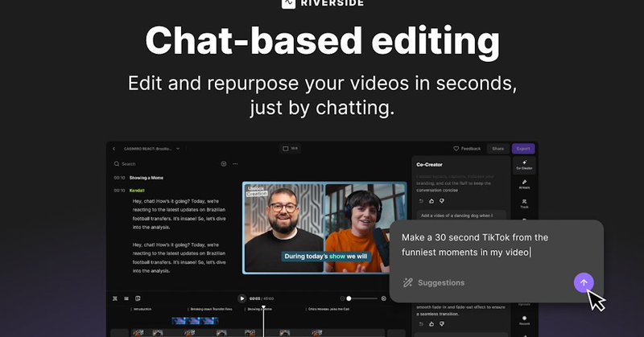Click thumbs-down under 'seamless transition' message

point(442,324)
